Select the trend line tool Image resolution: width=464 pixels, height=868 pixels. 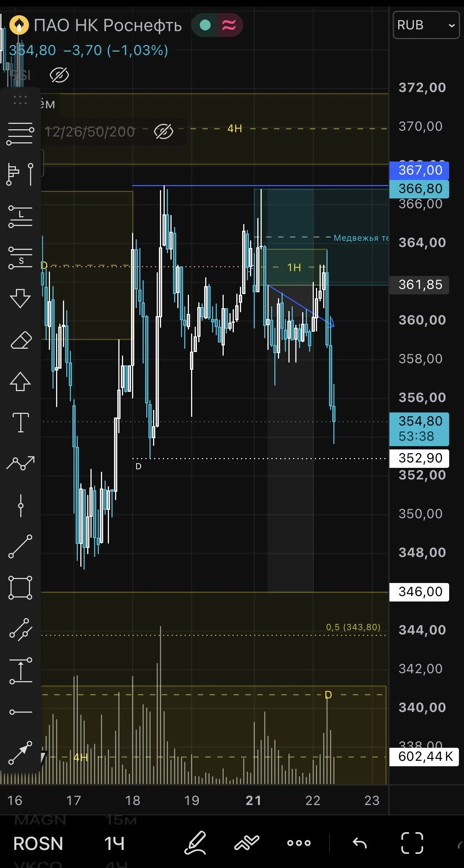[x=20, y=546]
